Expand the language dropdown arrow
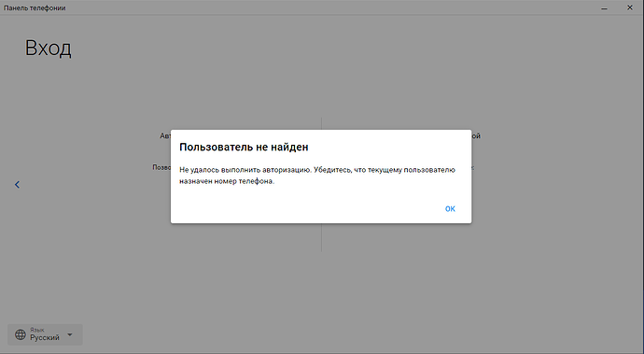This screenshot has width=644, height=354. (70, 334)
